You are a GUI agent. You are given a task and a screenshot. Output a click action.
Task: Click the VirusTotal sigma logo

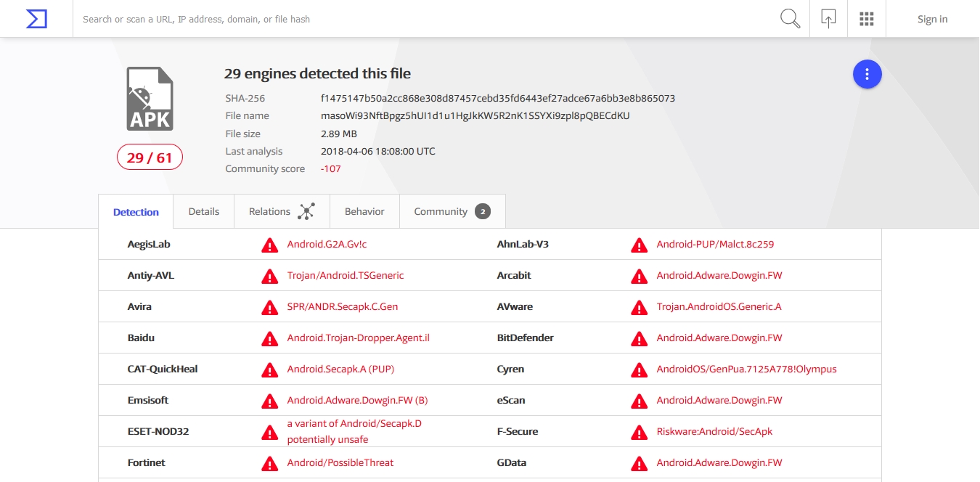tap(36, 19)
